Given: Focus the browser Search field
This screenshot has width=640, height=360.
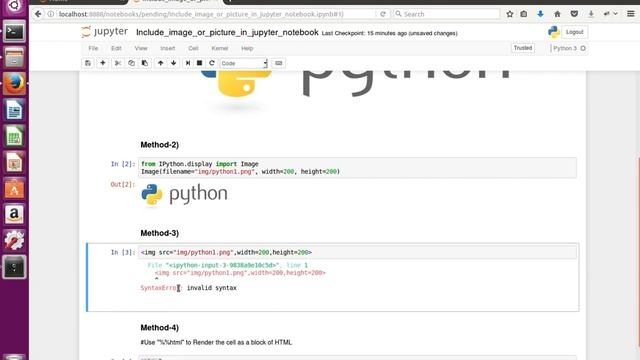Looking at the screenshot, I should [x=447, y=14].
